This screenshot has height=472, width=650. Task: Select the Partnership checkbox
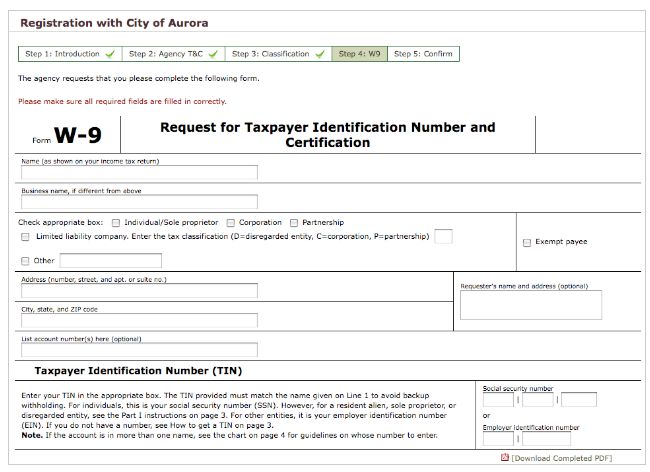(294, 222)
